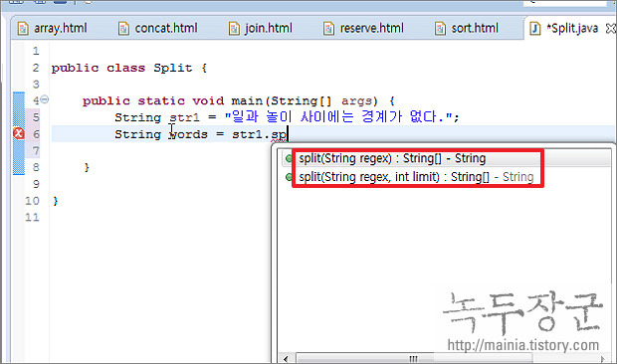Click line number 5 in gutter
This screenshot has width=617, height=364.
(x=36, y=117)
